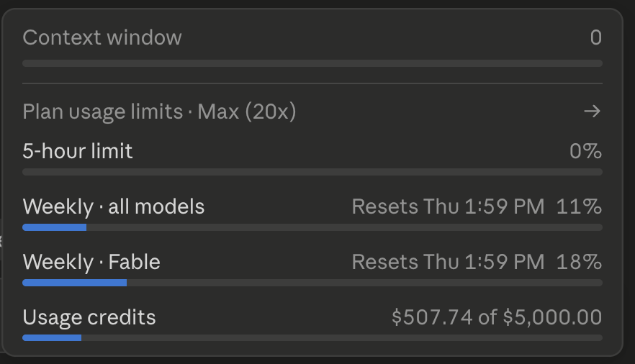Click the Context window label
The height and width of the screenshot is (364, 635).
pos(102,37)
